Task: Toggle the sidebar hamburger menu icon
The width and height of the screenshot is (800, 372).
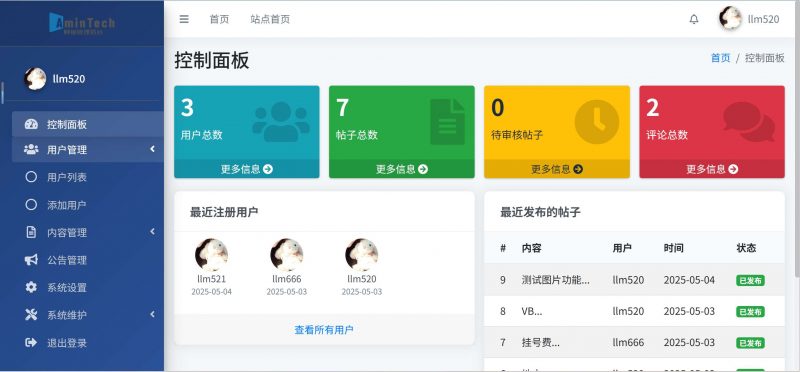Action: tap(184, 19)
